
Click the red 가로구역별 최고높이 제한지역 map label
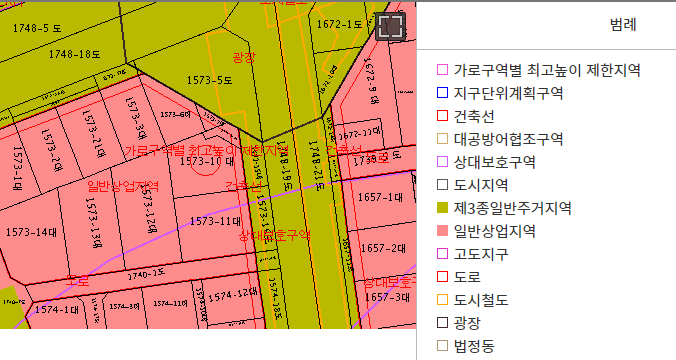click(x=207, y=151)
